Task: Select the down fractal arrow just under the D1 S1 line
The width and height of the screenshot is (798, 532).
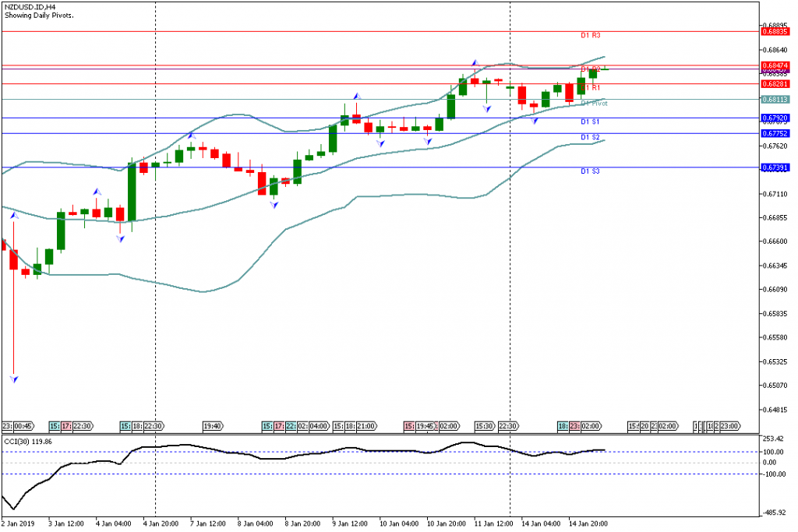Action: pos(535,121)
